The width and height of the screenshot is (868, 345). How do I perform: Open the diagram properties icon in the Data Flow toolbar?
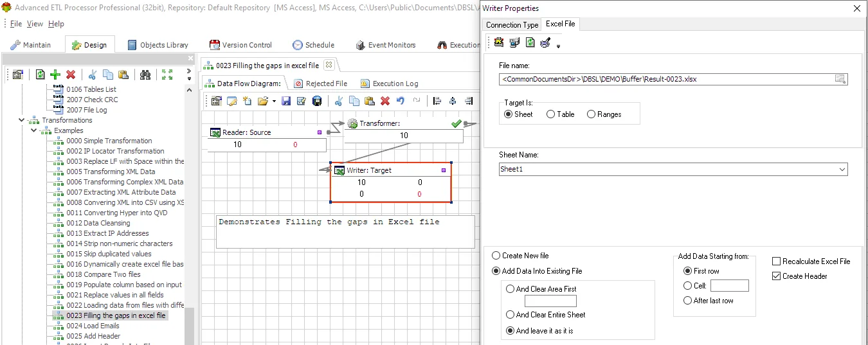click(x=217, y=101)
